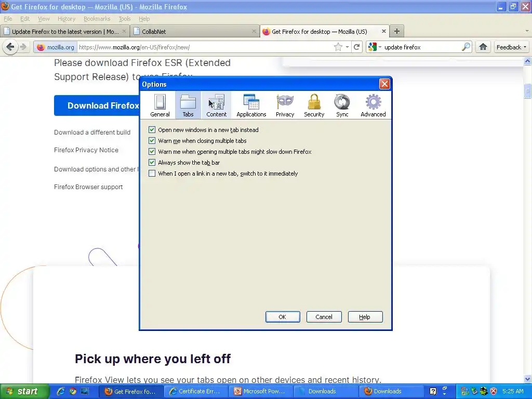Screen dimensions: 532x399
Task: Expand the bookmark star dropdown arrow
Action: click(347, 47)
